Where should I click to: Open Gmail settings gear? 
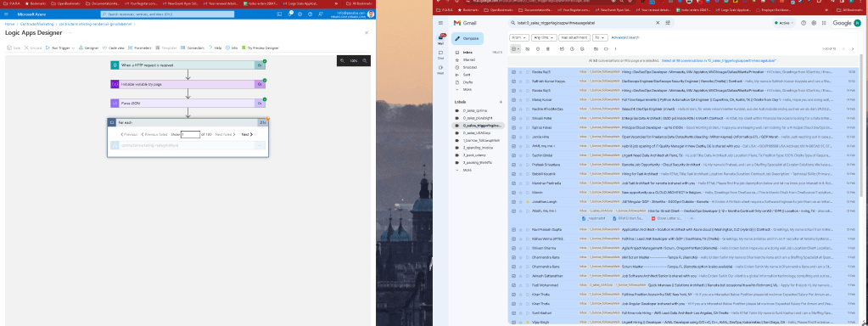[814, 23]
